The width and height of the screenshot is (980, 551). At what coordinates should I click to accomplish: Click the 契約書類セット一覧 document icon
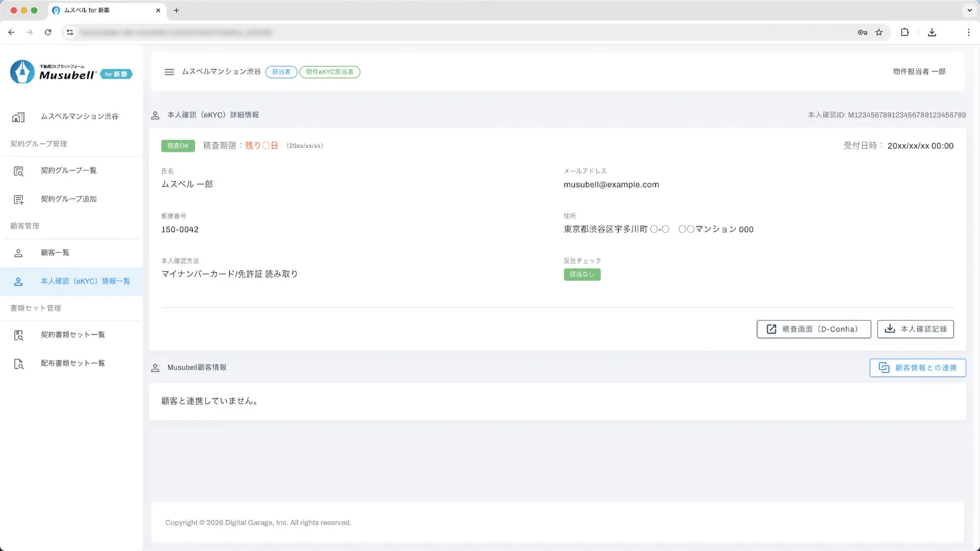[x=18, y=336]
